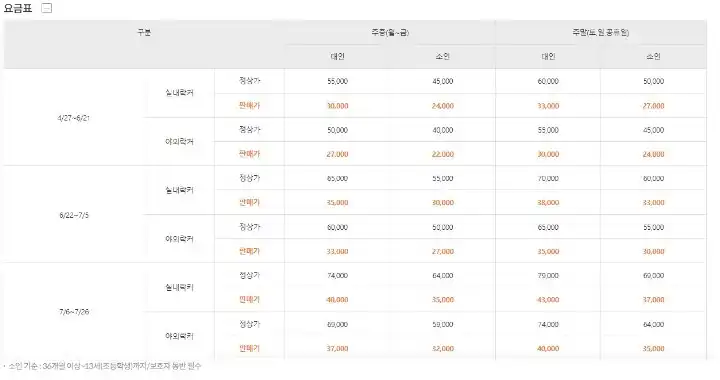Select 27,000 주말 소인 판매가, 4/27~6/21 실내락커
720x380 pixels.
click(x=653, y=106)
